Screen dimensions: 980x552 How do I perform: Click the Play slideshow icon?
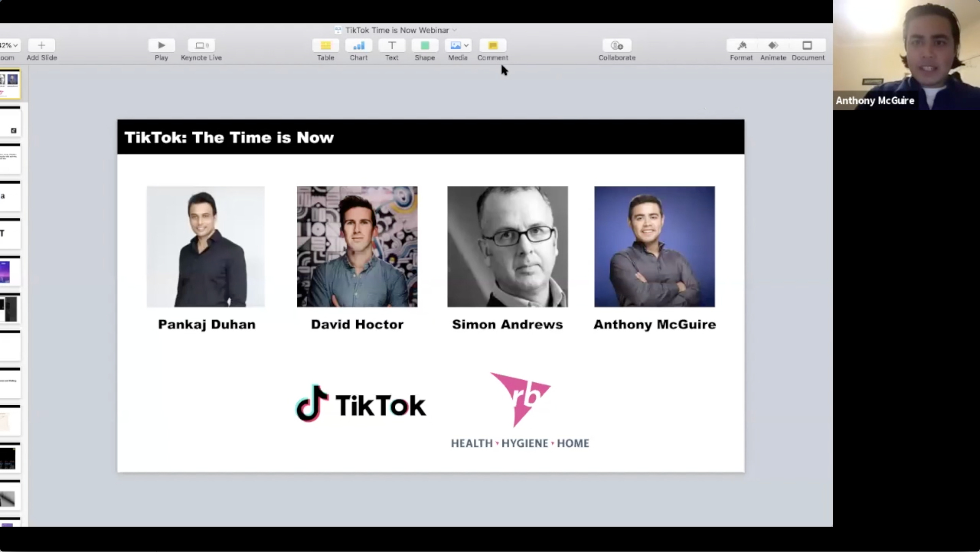pos(161,46)
